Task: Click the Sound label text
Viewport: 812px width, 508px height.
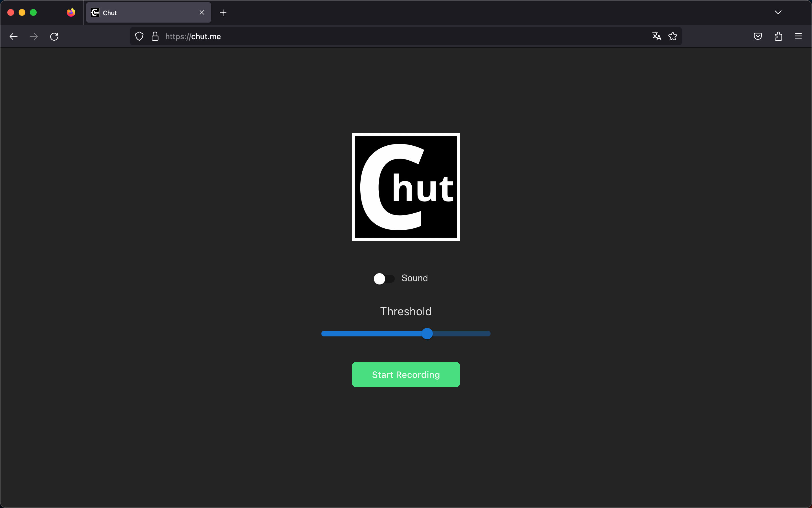Action: tap(415, 278)
